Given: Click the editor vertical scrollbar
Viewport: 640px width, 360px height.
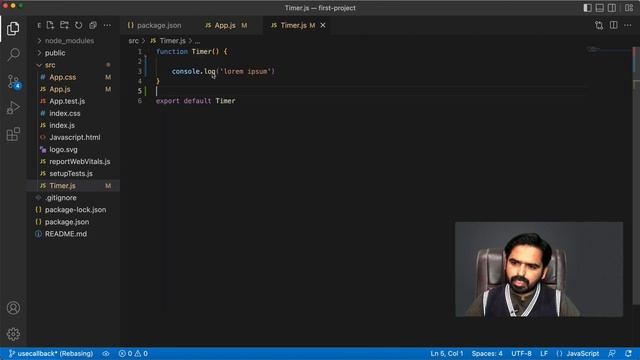Looking at the screenshot, I should pyautogui.click(x=636, y=176).
